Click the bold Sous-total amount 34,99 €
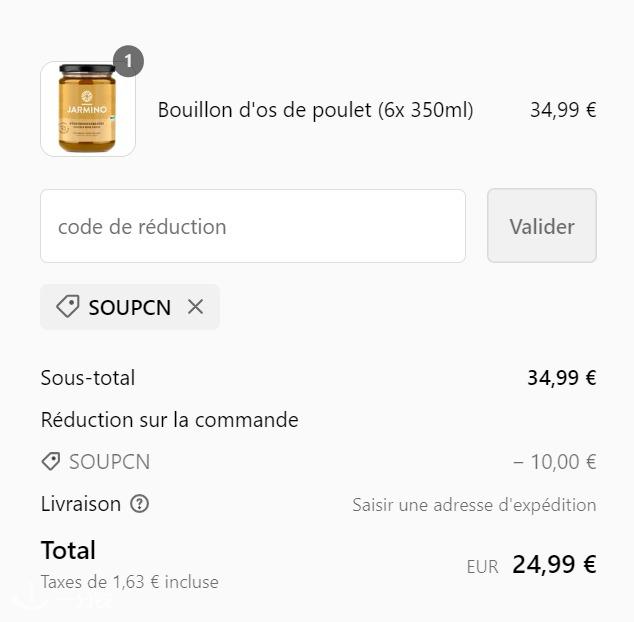 (x=562, y=378)
